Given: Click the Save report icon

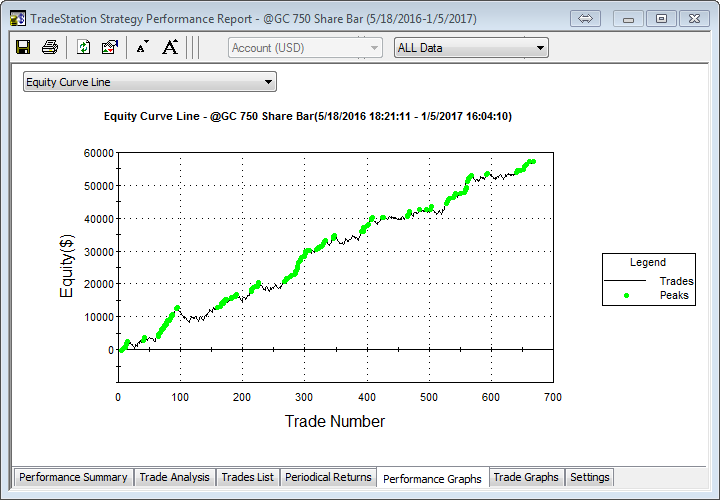Looking at the screenshot, I should click(x=23, y=47).
